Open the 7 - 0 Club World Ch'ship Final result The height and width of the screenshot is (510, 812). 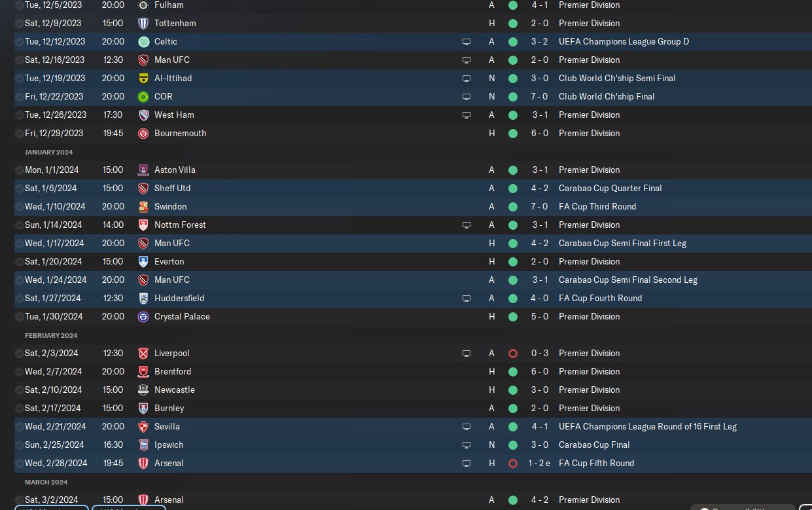coord(540,96)
